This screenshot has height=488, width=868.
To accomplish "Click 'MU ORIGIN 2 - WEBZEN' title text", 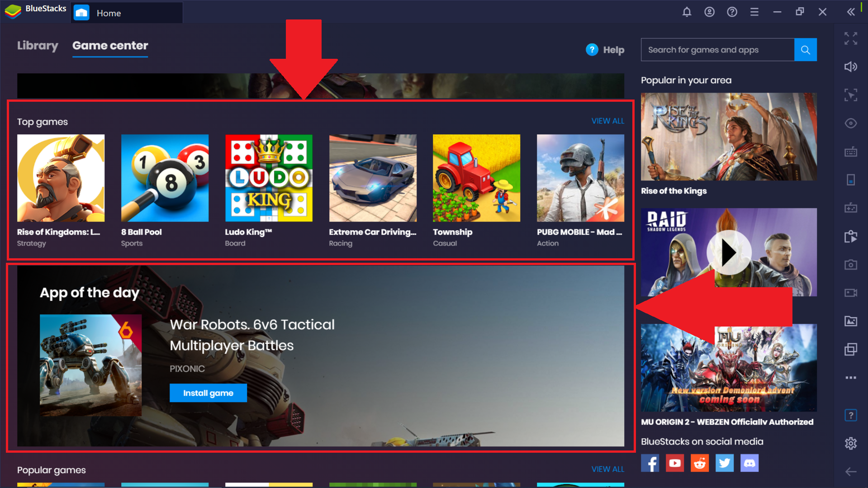I will tap(727, 422).
